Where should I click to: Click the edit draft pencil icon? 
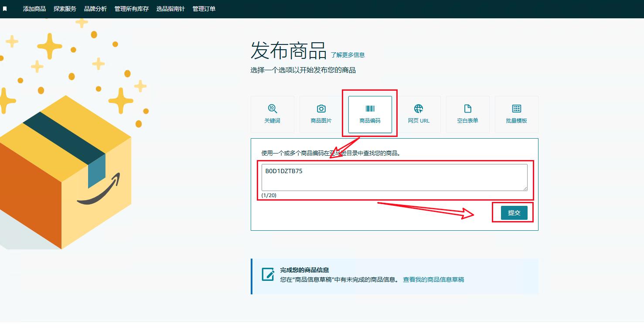268,274
